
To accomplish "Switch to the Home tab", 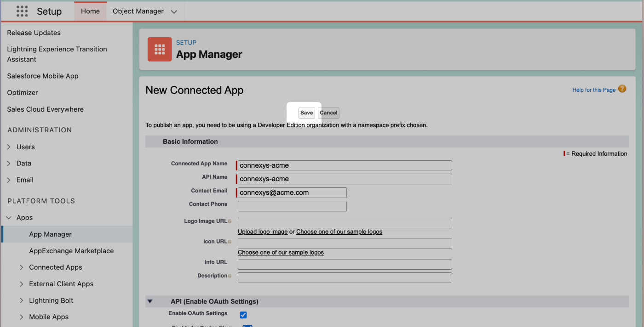I will [90, 11].
